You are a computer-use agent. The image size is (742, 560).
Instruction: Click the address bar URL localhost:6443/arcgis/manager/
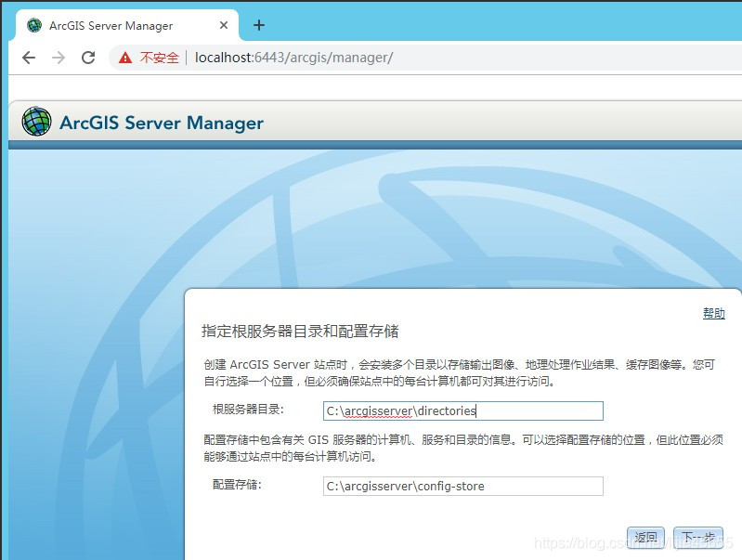293,58
